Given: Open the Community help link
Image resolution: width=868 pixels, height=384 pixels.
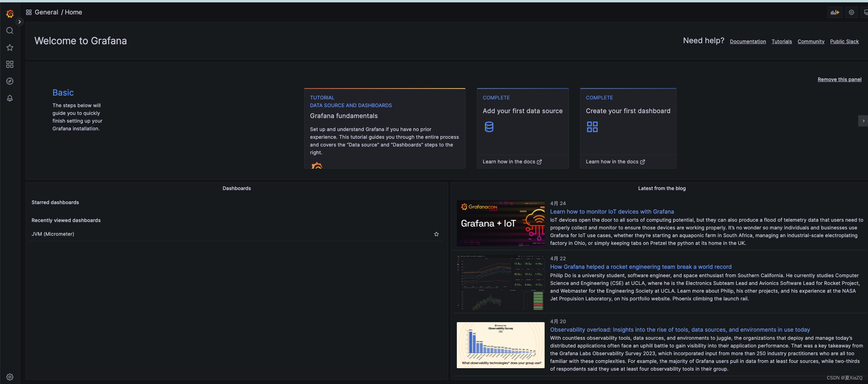Looking at the screenshot, I should [x=811, y=41].
